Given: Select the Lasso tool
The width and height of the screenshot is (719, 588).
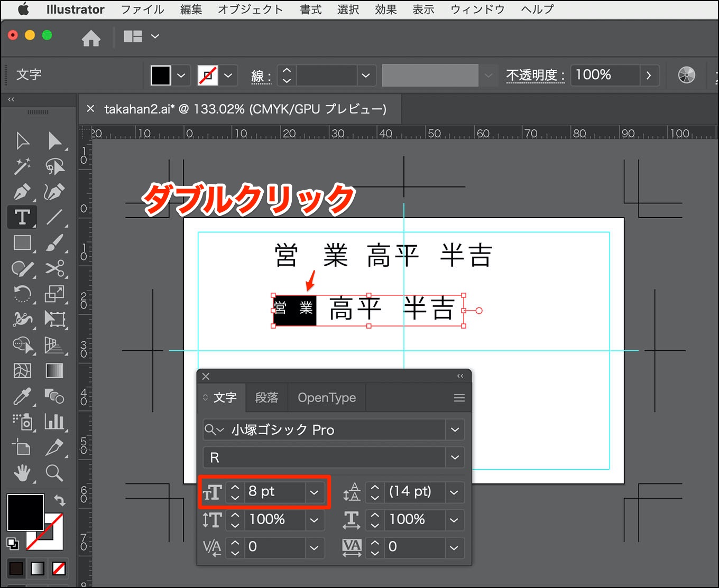Looking at the screenshot, I should coord(54,166).
